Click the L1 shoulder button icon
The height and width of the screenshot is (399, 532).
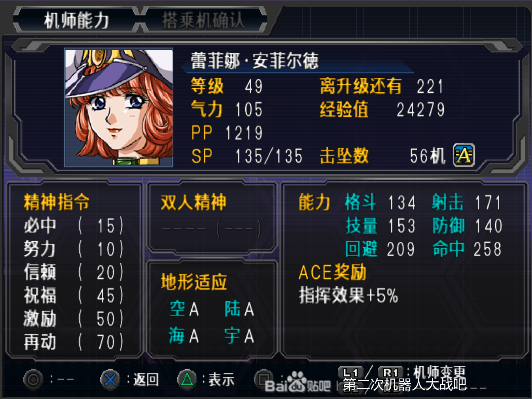point(350,373)
